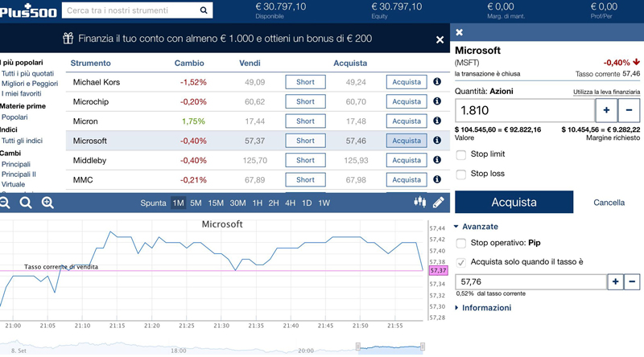Increase quantity with plus button
Image resolution: width=644 pixels, height=357 pixels.
tap(606, 110)
